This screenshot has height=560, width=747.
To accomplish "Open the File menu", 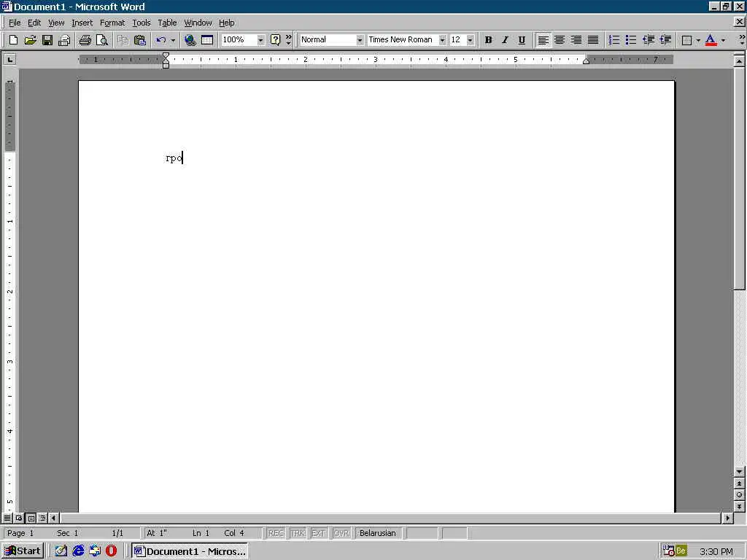I will coord(15,23).
